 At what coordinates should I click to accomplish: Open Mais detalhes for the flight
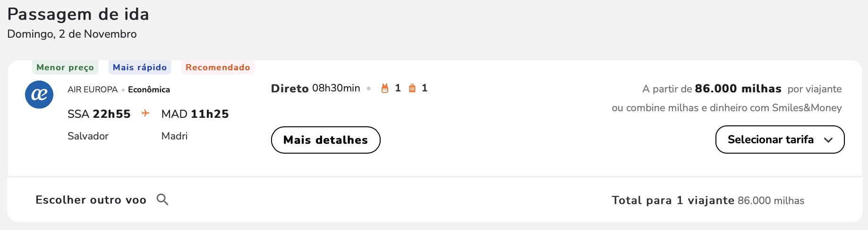click(325, 140)
